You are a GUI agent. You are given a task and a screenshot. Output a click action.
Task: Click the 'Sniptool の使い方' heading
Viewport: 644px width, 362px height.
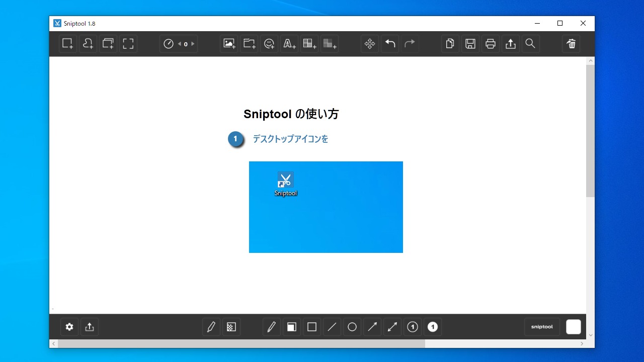click(291, 114)
